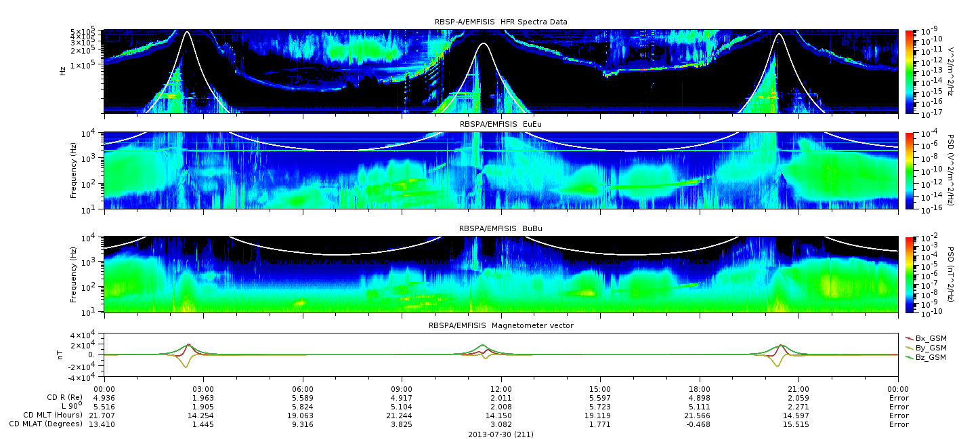Click the BuBu PSD color scale bar
Screen dimensions: 980x446
coord(910,275)
